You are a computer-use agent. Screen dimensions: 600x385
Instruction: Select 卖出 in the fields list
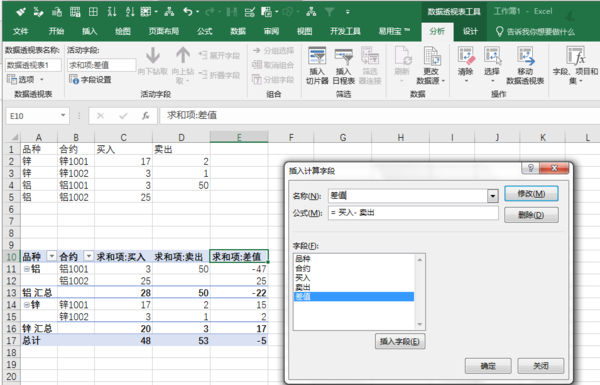354,287
